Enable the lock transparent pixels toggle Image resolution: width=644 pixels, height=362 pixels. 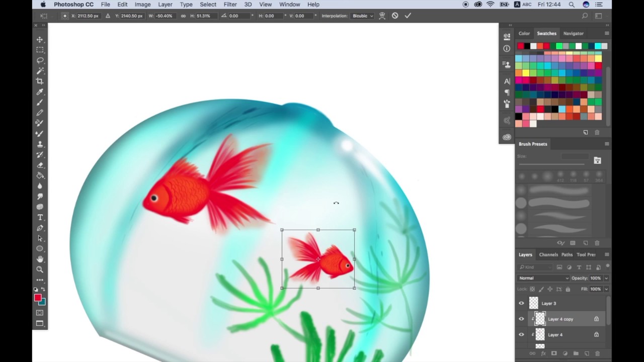coord(532,289)
